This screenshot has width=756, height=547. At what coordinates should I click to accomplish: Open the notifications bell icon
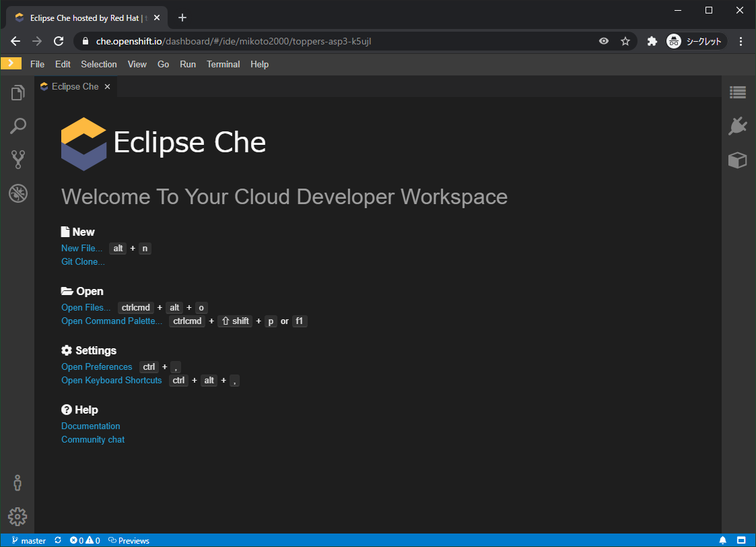click(x=723, y=540)
